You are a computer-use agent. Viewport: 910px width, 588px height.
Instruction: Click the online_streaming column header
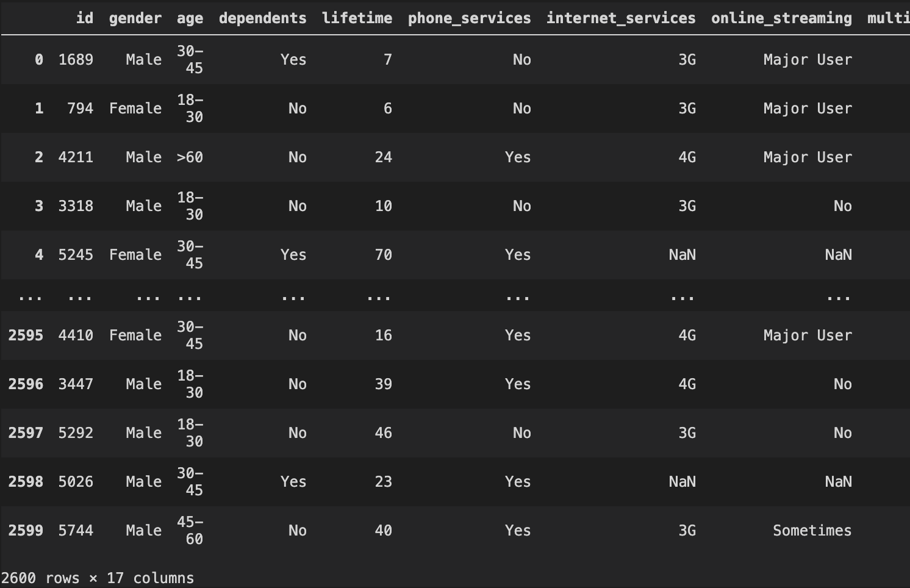(x=781, y=18)
